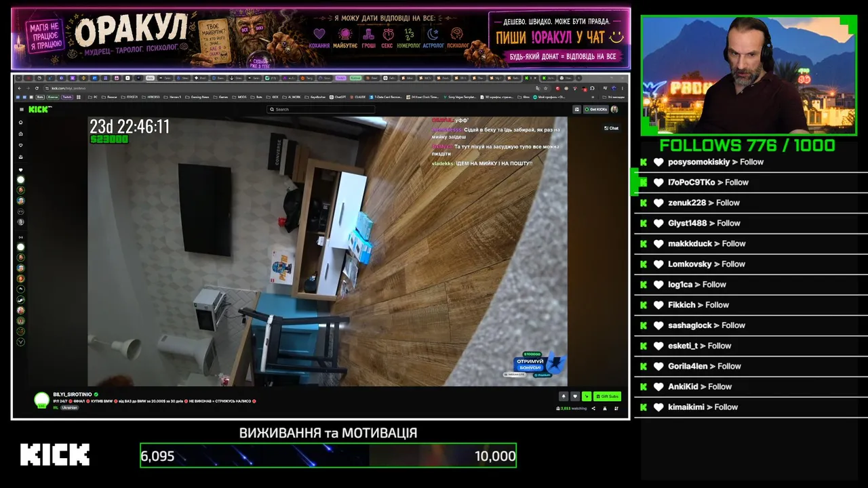Click the large KICK logo at bottom left
Viewport: 868px width, 488px height.
pyautogui.click(x=55, y=455)
